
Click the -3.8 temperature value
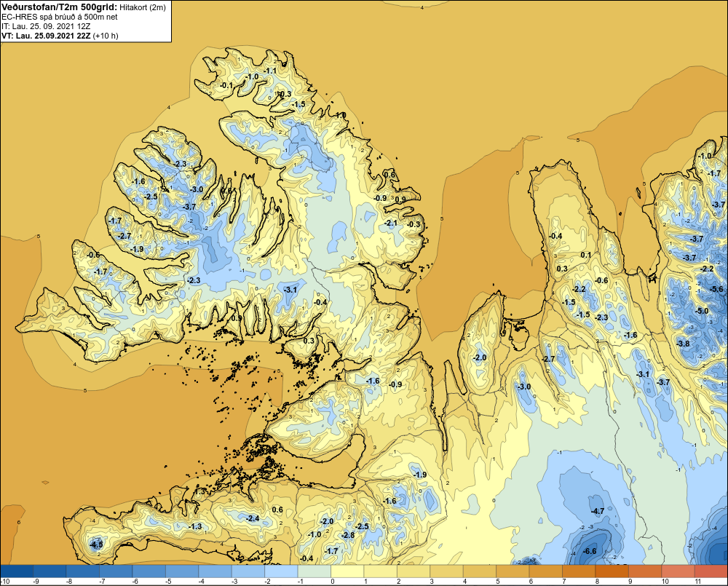pyautogui.click(x=683, y=344)
